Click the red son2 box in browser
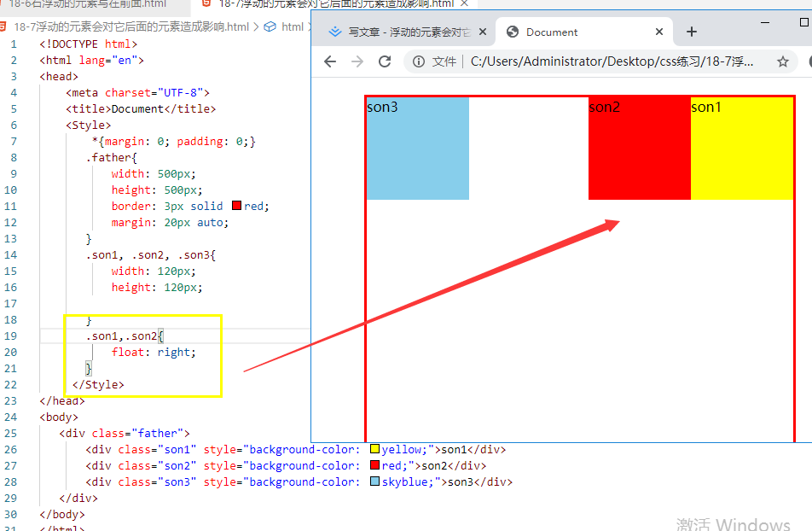 pyautogui.click(x=640, y=149)
